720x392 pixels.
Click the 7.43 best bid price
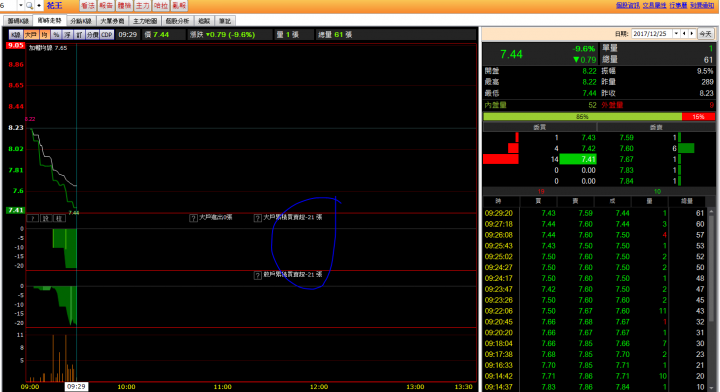588,137
